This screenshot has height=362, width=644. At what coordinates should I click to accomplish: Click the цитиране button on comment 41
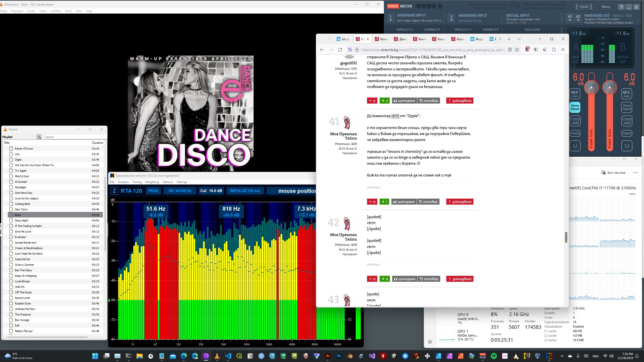[404, 202]
